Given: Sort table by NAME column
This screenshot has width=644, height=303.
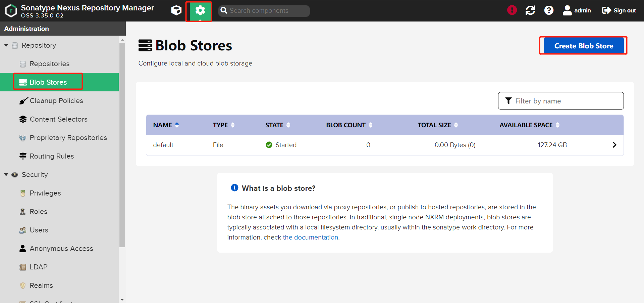Looking at the screenshot, I should (166, 125).
